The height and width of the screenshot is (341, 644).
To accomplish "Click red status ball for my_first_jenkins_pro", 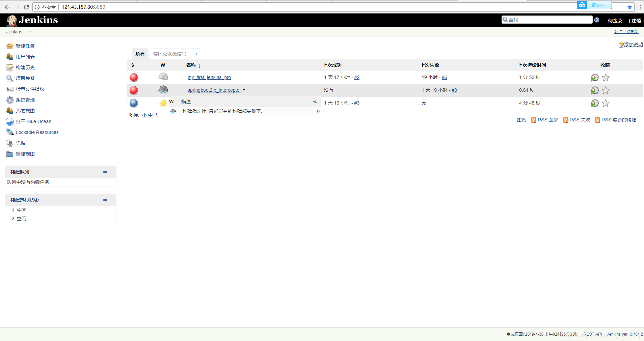I will point(134,77).
